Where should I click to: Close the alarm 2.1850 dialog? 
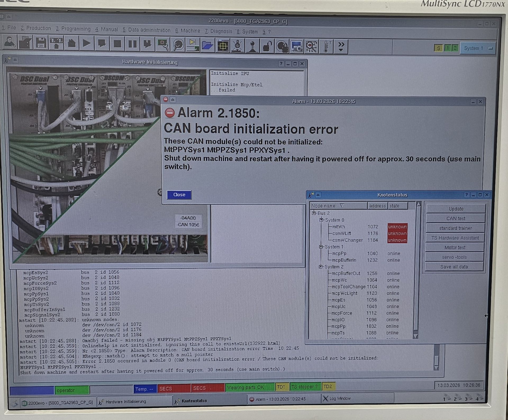click(179, 195)
